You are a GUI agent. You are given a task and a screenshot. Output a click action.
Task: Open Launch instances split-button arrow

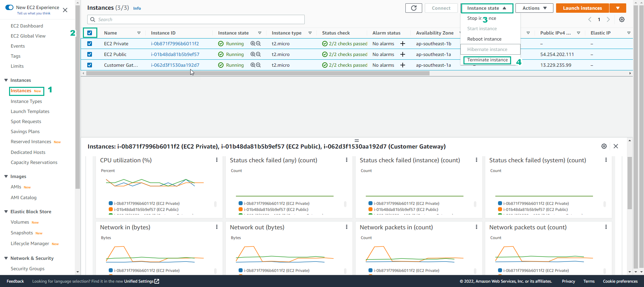click(x=618, y=8)
